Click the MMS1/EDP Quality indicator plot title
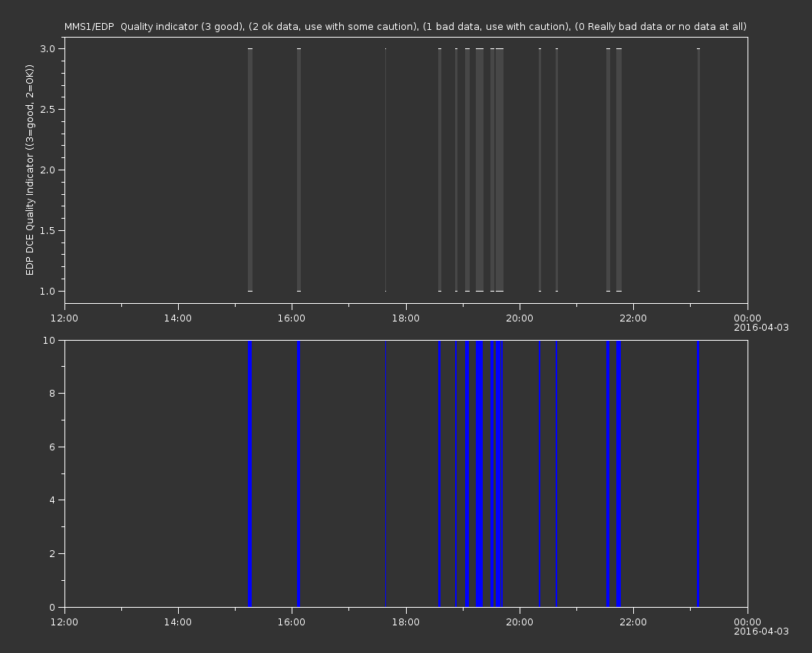Viewport: 812px width, 653px height. tap(405, 27)
